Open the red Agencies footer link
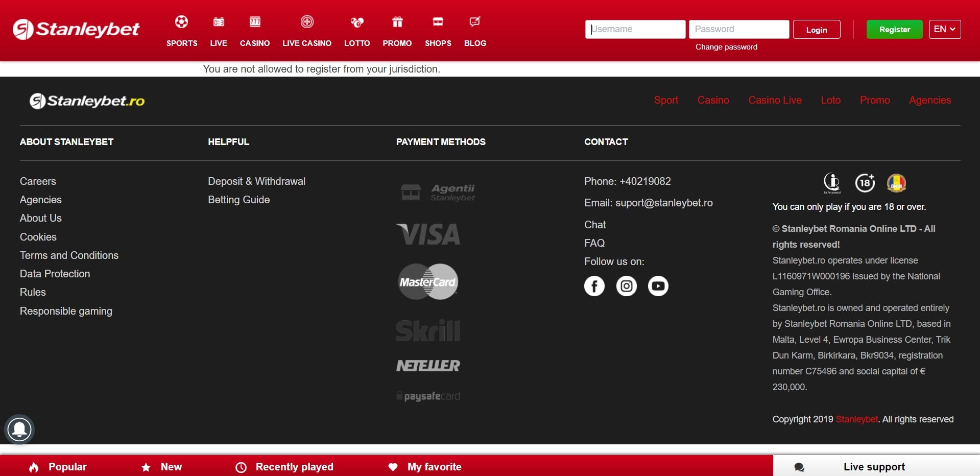 930,100
